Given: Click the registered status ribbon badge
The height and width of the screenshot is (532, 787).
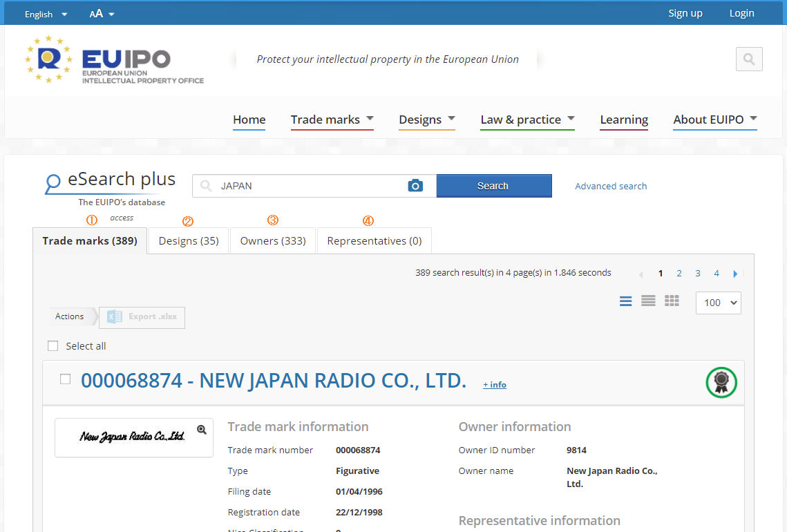Looking at the screenshot, I should point(721,383).
